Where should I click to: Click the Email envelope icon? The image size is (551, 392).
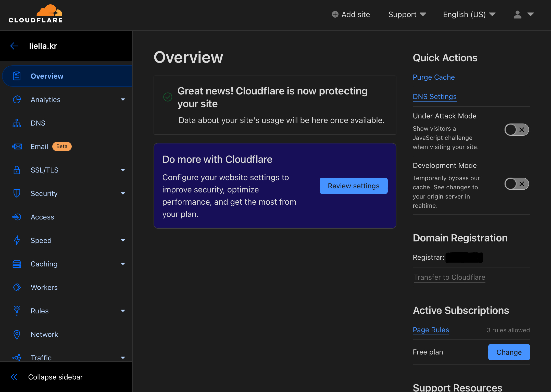coord(17,146)
